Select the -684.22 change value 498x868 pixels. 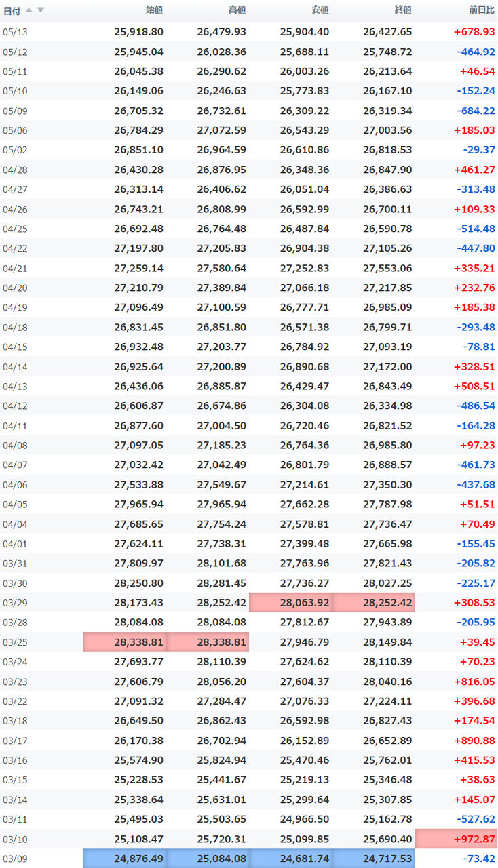[x=476, y=111]
